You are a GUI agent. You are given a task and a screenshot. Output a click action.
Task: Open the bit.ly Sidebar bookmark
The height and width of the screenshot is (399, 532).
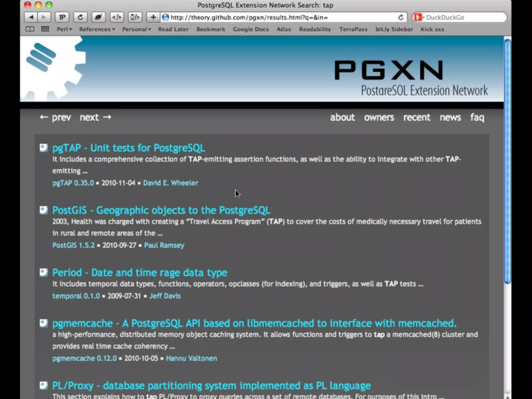394,29
